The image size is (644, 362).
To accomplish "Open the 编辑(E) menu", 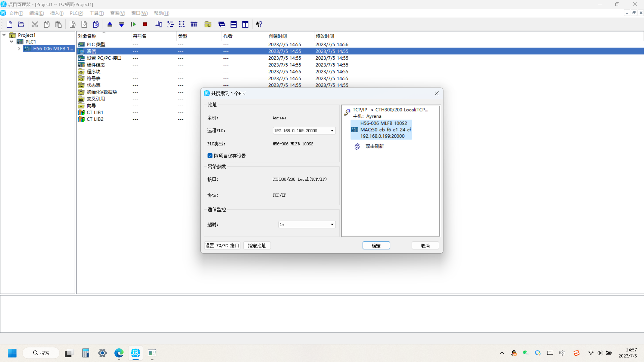I will coord(37,13).
